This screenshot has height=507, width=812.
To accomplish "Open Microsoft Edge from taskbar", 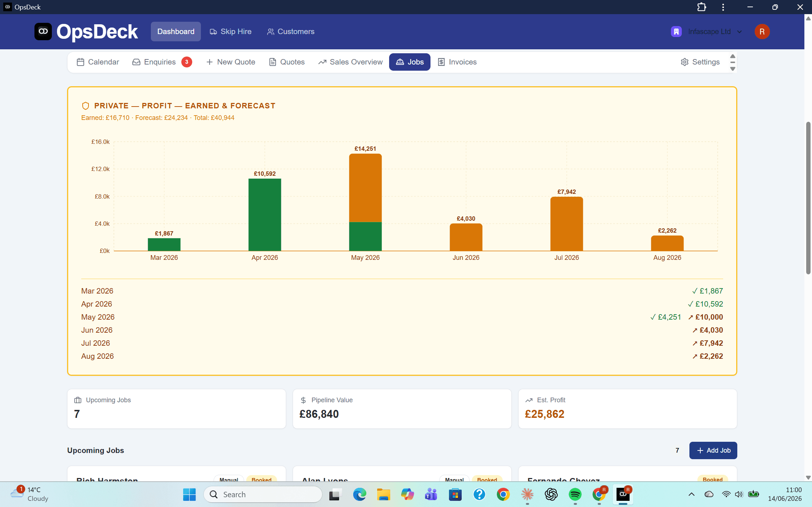I will click(x=359, y=494).
